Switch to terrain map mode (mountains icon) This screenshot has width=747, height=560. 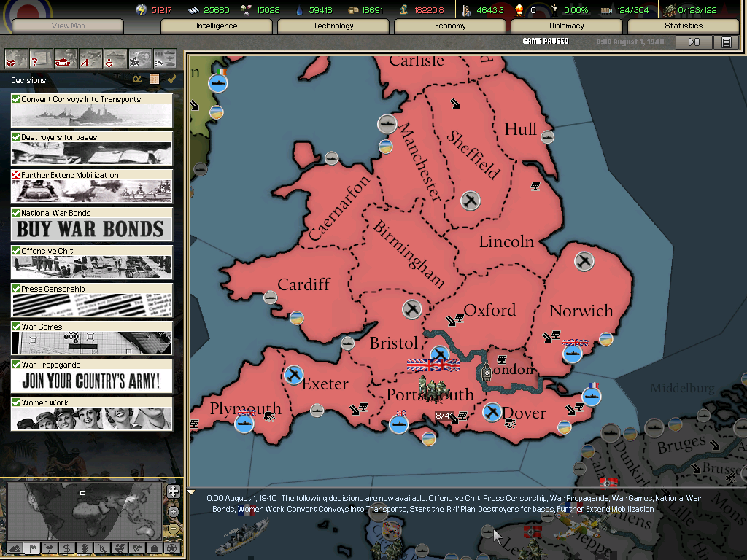(x=15, y=548)
